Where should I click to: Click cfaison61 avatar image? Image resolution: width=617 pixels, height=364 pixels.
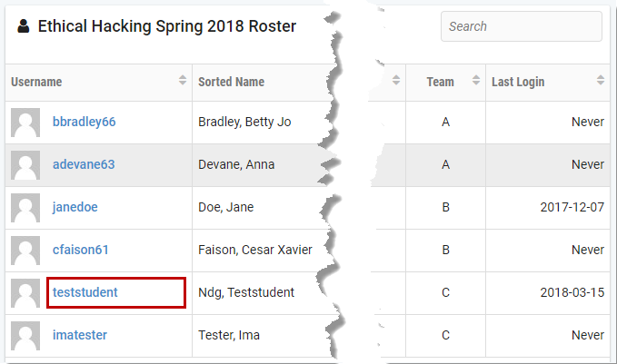pos(25,251)
